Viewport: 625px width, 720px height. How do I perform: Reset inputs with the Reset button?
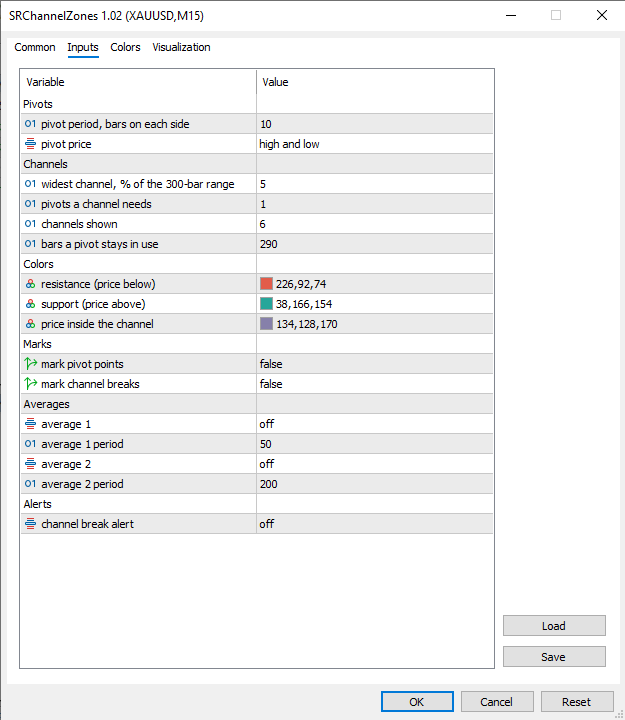coord(577,702)
